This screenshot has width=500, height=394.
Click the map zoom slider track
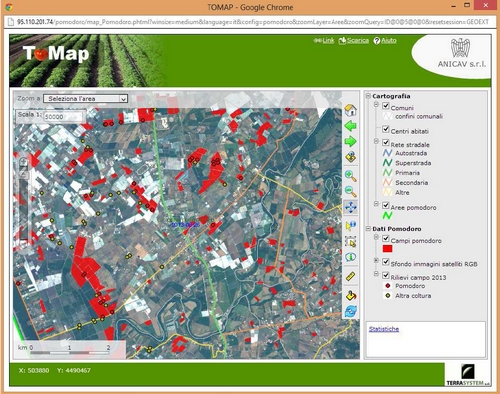(x=23, y=208)
